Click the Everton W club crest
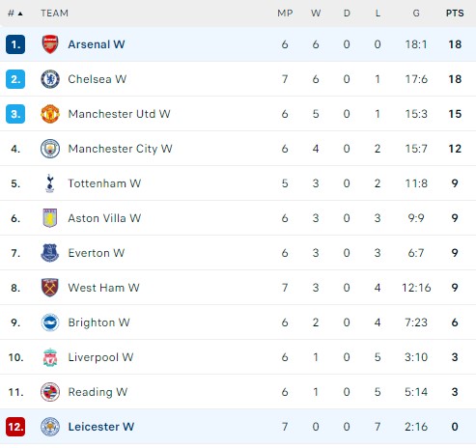476x448 pixels. (x=50, y=253)
